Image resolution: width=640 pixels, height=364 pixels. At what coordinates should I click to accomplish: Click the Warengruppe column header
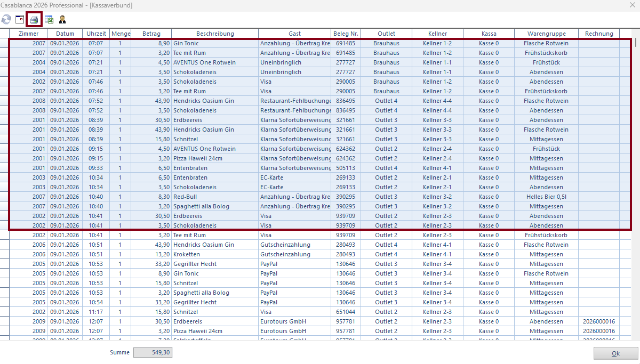click(x=546, y=34)
